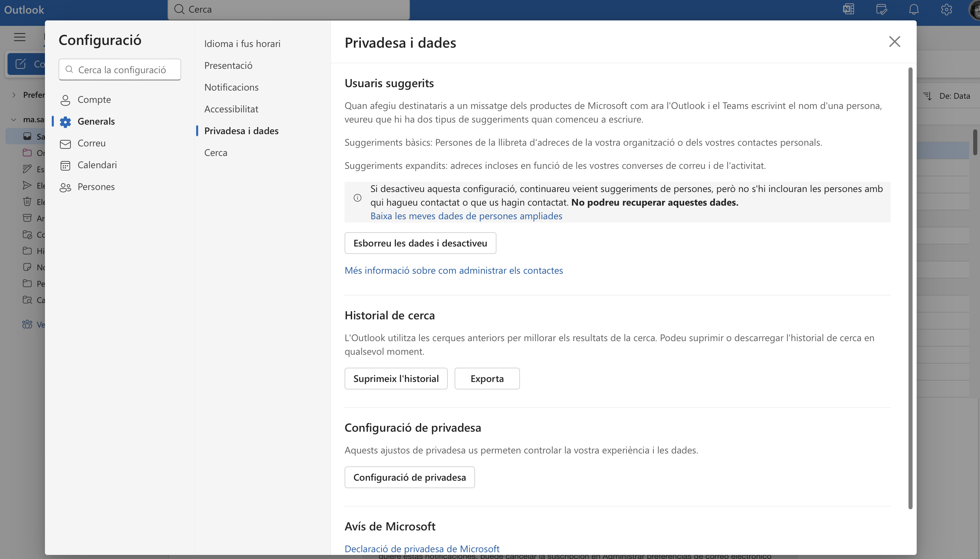Image resolution: width=980 pixels, height=559 pixels.
Task: Click the archive box folder icon
Action: pyautogui.click(x=27, y=218)
